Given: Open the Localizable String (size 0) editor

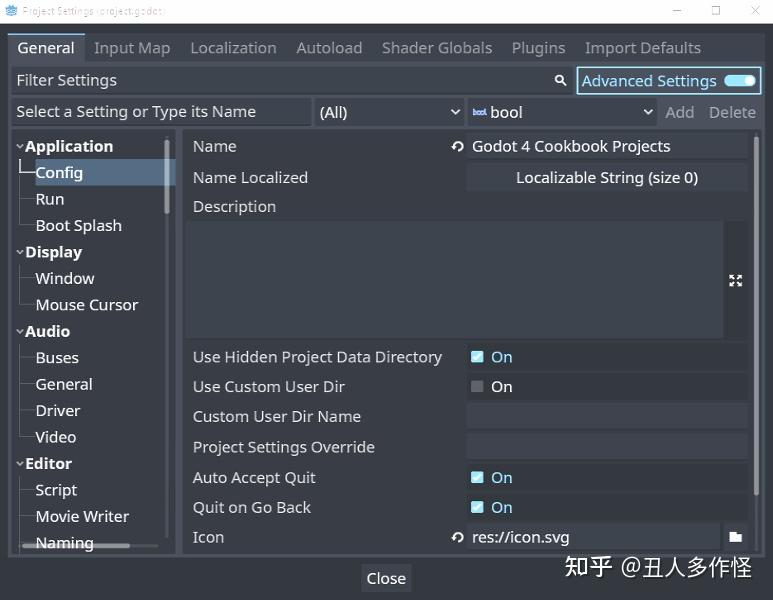Looking at the screenshot, I should click(606, 178).
